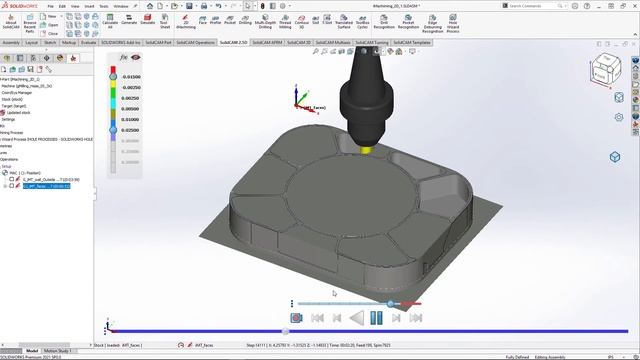
Task: Open the Undo dropdown arrow
Action: (225, 6)
